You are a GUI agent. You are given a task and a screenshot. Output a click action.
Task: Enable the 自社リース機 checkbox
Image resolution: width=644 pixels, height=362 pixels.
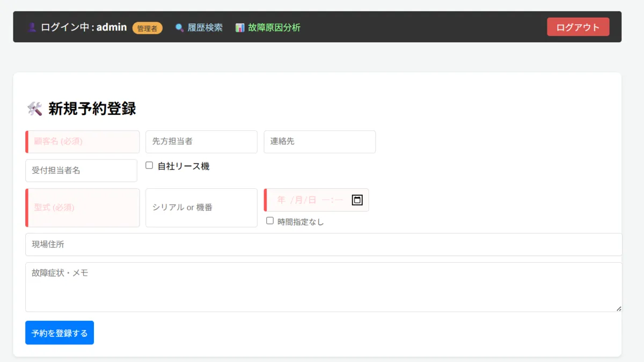150,166
